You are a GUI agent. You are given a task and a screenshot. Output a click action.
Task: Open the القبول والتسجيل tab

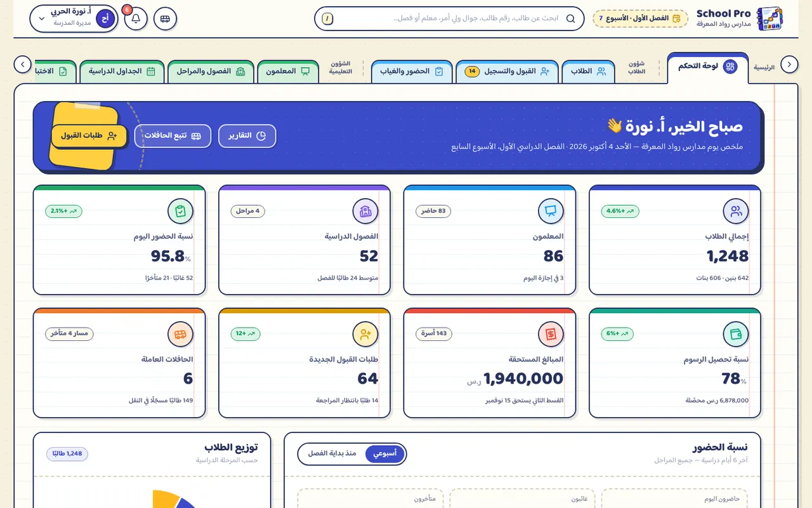tap(507, 71)
